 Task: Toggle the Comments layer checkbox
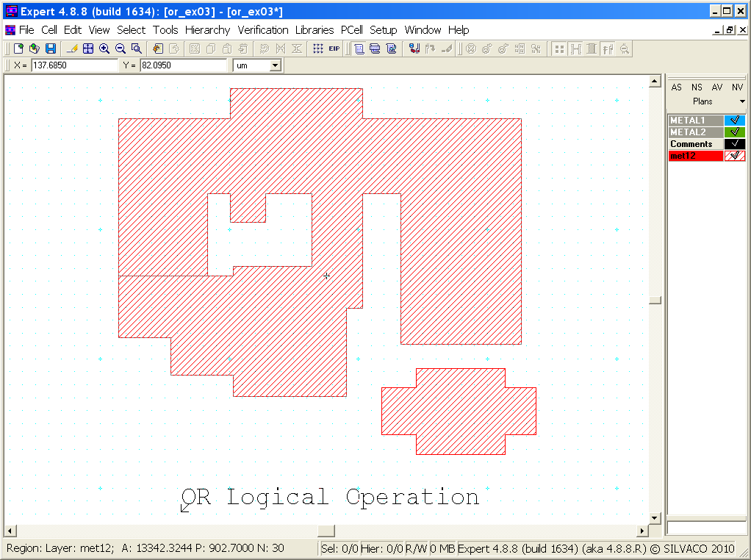[x=734, y=144]
